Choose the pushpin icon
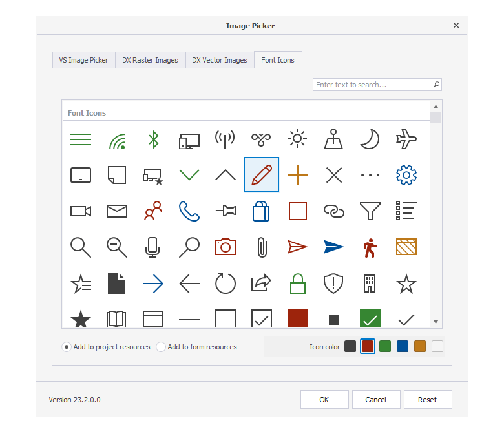 click(226, 211)
